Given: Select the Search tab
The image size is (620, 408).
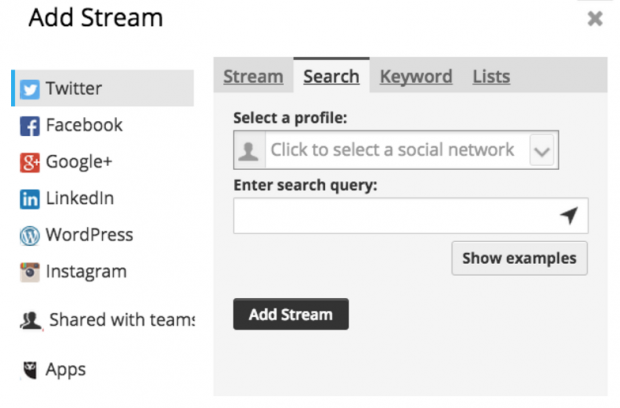Looking at the screenshot, I should pyautogui.click(x=331, y=77).
